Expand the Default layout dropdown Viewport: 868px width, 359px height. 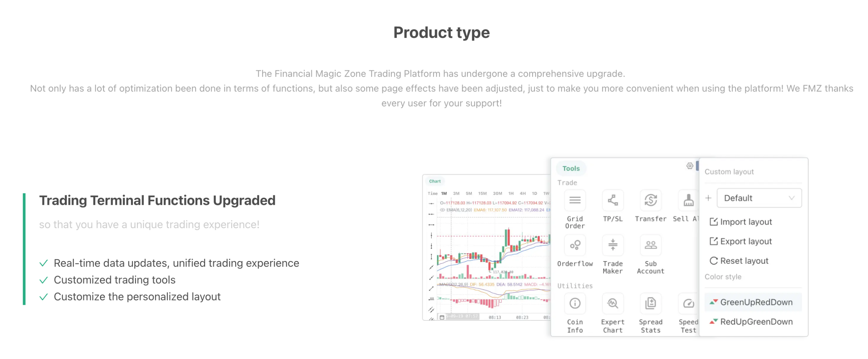(x=759, y=198)
